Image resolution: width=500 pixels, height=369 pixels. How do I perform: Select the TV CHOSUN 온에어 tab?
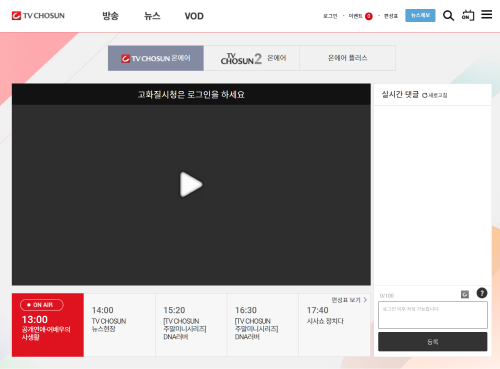click(156, 58)
